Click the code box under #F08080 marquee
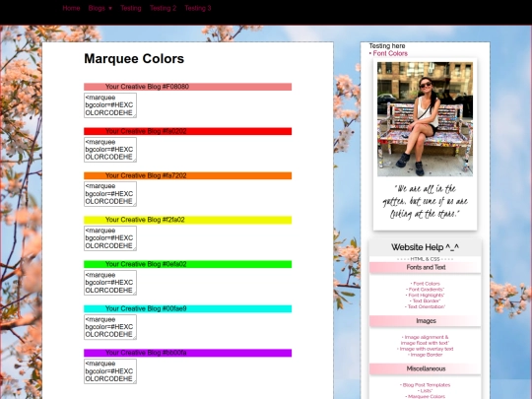Image resolution: width=532 pixels, height=399 pixels. tap(110, 105)
